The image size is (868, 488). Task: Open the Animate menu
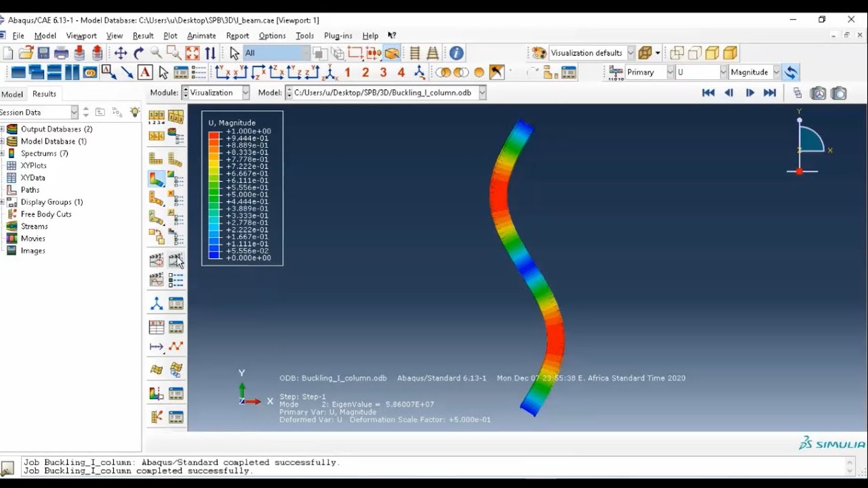(201, 36)
